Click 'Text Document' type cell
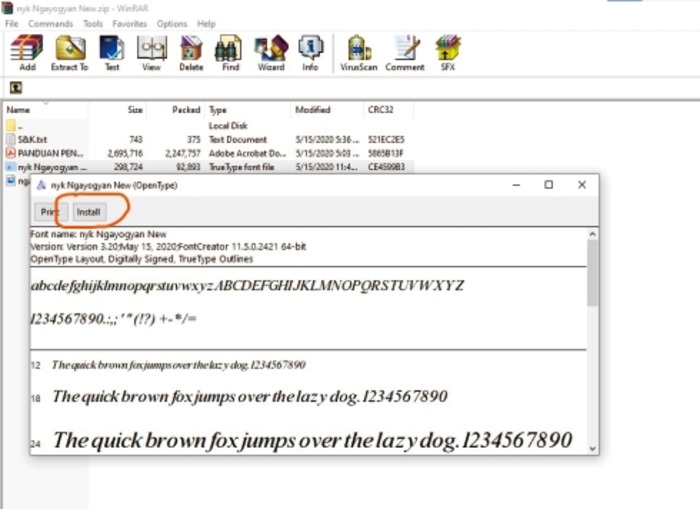Screen dimensions: 700x509 pyautogui.click(x=238, y=139)
